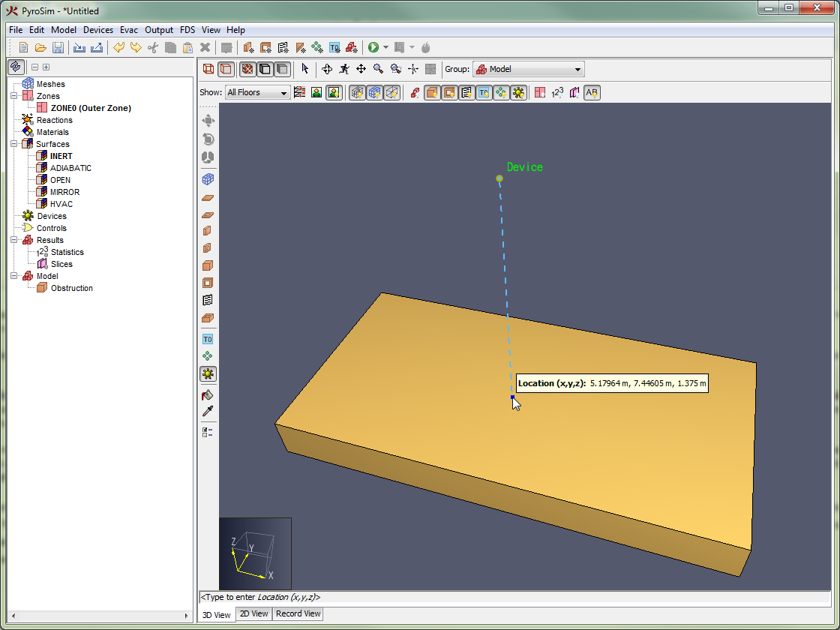Open the Group Model dropdown
This screenshot has width=840, height=630.
(528, 69)
